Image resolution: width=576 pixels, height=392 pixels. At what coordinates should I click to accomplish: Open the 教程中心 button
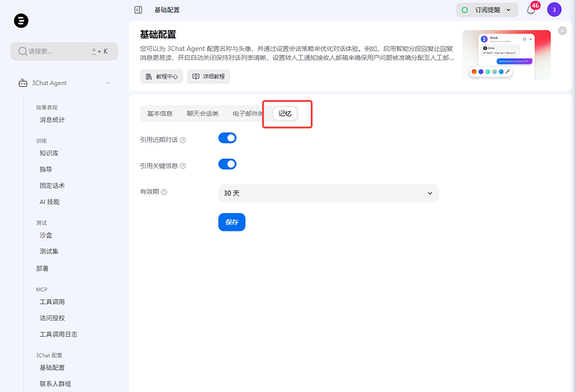(x=161, y=76)
